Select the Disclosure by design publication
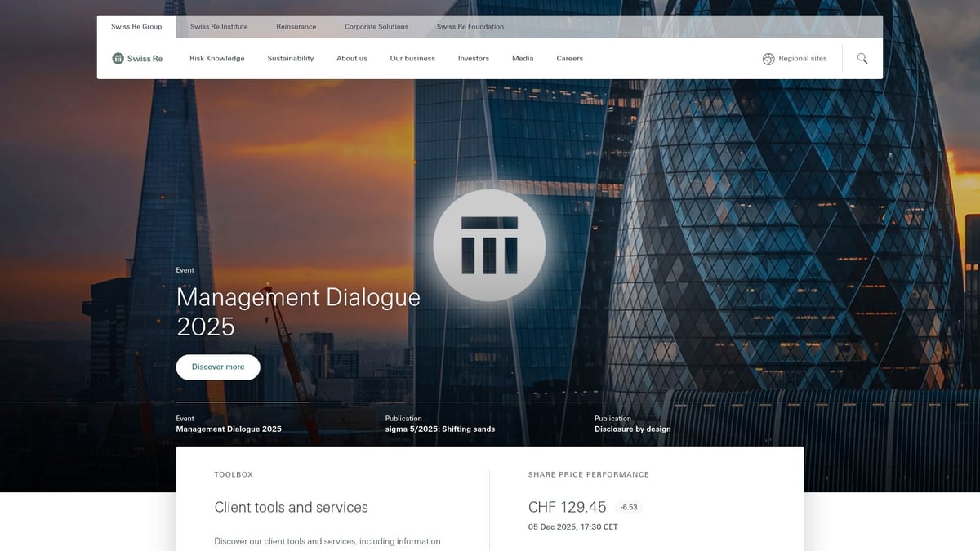Screen dimensions: 980x551 (633, 424)
